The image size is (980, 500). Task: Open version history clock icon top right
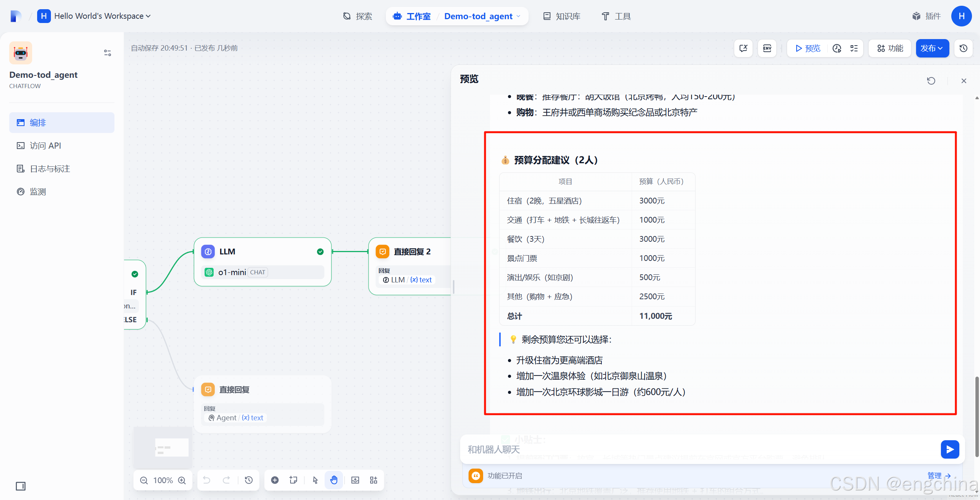[x=964, y=48]
